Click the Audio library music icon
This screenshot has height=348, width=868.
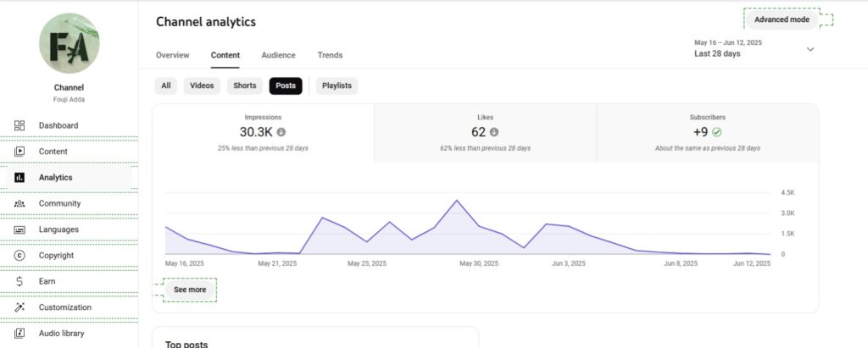[x=19, y=334]
